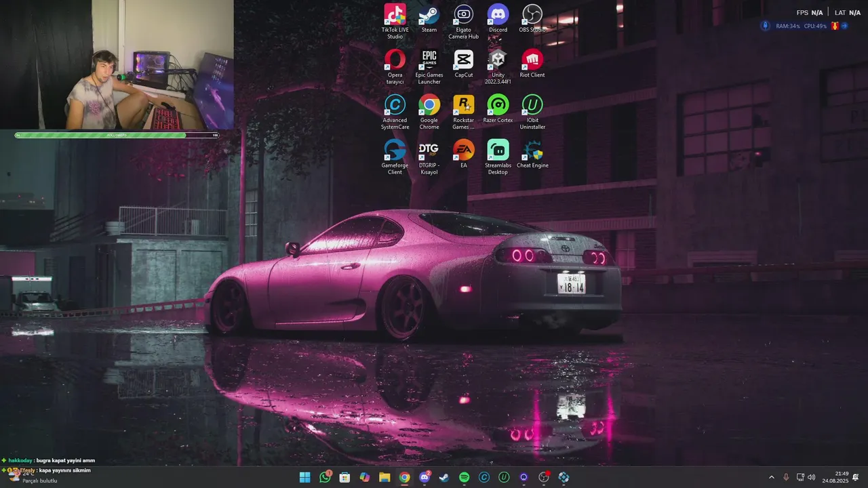Screen dimensions: 868x488
Task: Select the Streamlabs Desktop desktop icon
Action: pyautogui.click(x=498, y=157)
